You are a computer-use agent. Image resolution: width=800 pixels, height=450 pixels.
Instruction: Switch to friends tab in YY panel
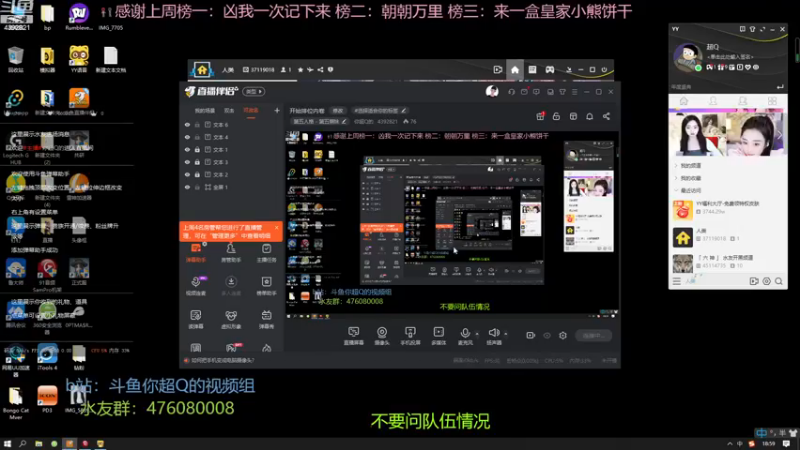pyautogui.click(x=713, y=101)
